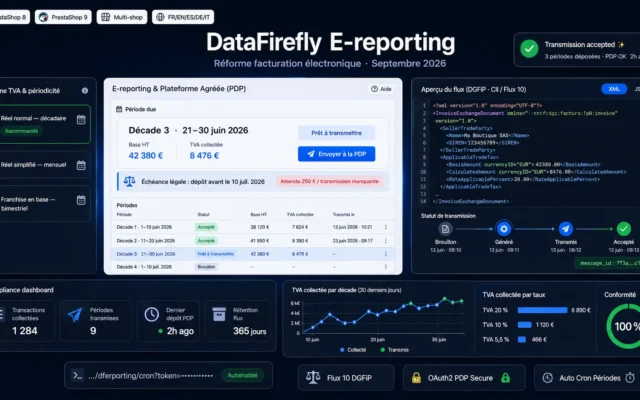Open row menu for Décade 1
Screen dimensions: 640x400
386,227
